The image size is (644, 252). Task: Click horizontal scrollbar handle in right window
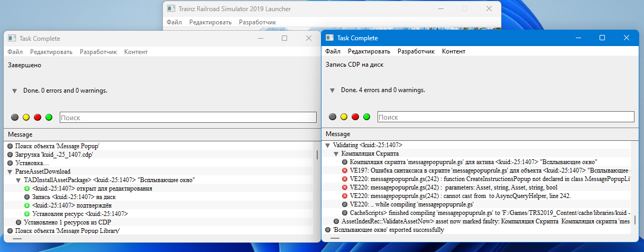pyautogui.click(x=335, y=238)
